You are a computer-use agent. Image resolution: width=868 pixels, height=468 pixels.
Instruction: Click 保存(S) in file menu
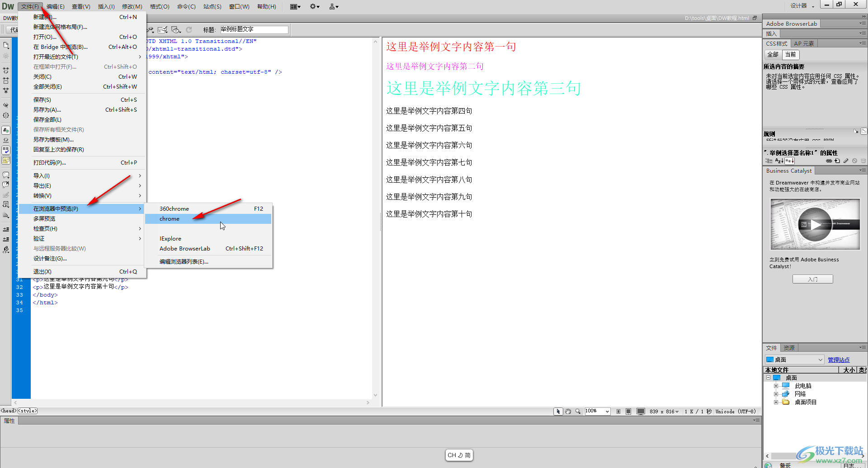tap(82, 100)
